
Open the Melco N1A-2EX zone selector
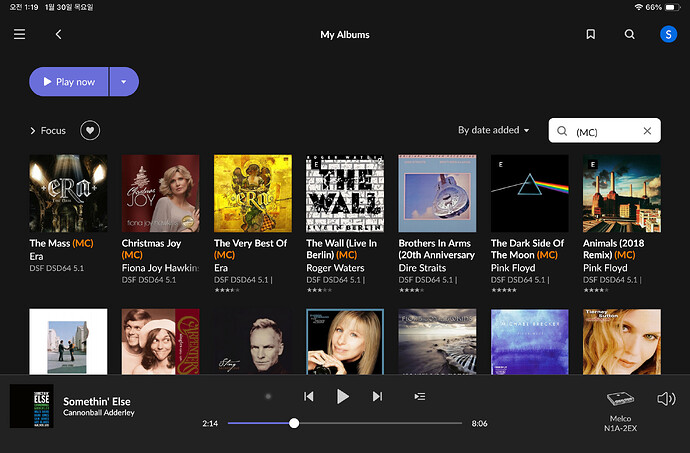pos(620,410)
